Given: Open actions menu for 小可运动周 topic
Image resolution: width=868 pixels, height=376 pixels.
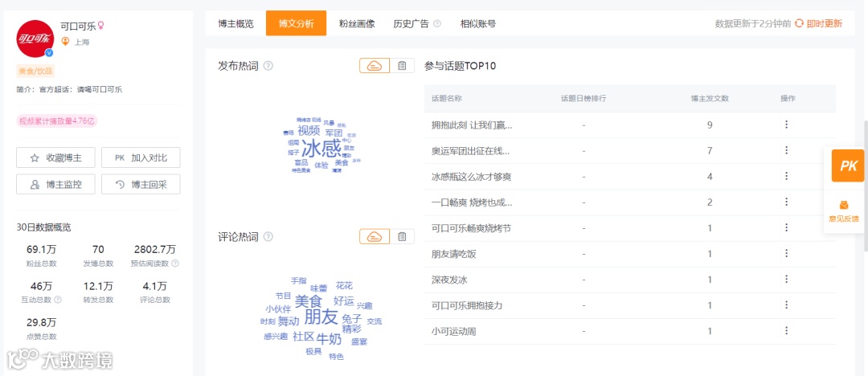Looking at the screenshot, I should [x=786, y=330].
